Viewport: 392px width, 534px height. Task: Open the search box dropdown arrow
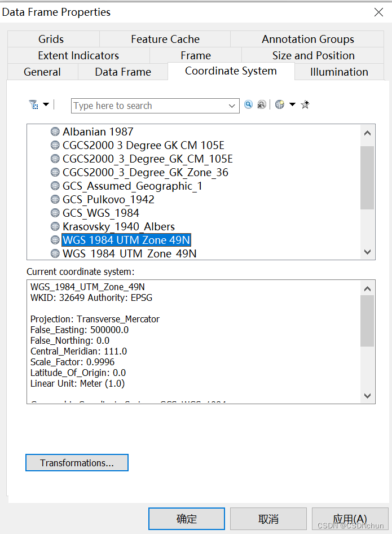click(x=232, y=106)
